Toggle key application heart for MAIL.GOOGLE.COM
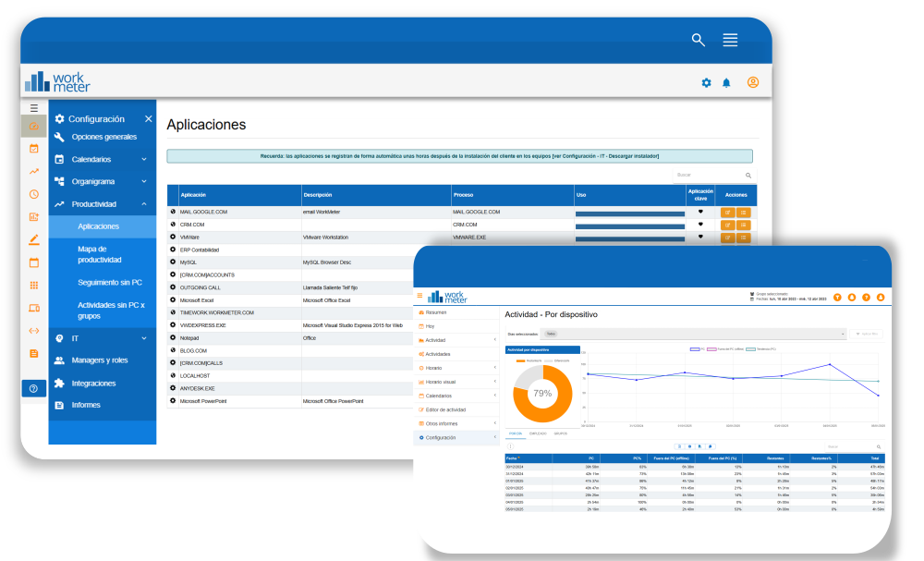The image size is (924, 561). [700, 212]
